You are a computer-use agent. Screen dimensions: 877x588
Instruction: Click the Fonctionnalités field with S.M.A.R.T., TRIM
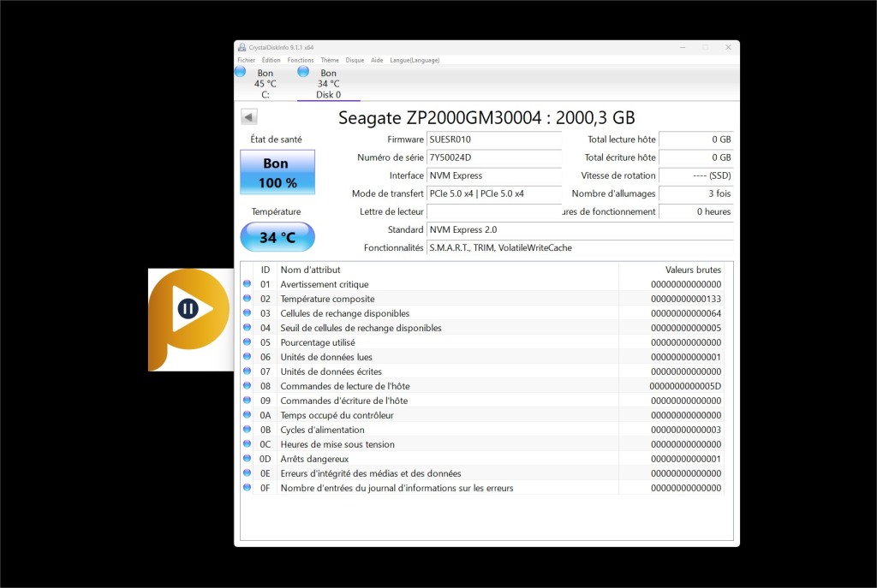[580, 247]
